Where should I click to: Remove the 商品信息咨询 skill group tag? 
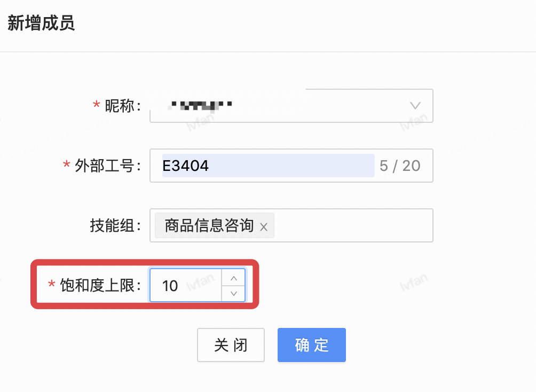264,226
